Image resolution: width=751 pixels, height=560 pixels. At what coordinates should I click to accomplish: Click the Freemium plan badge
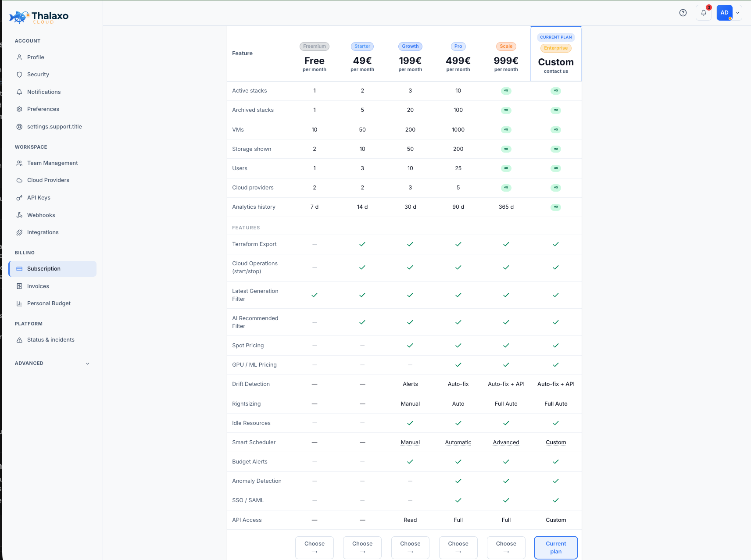[315, 46]
